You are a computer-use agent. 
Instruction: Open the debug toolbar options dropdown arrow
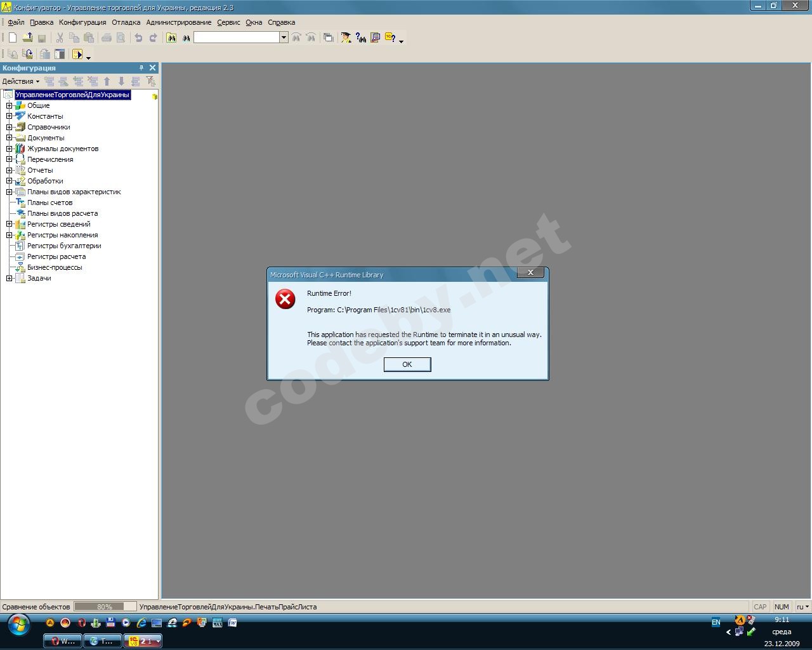click(x=88, y=57)
